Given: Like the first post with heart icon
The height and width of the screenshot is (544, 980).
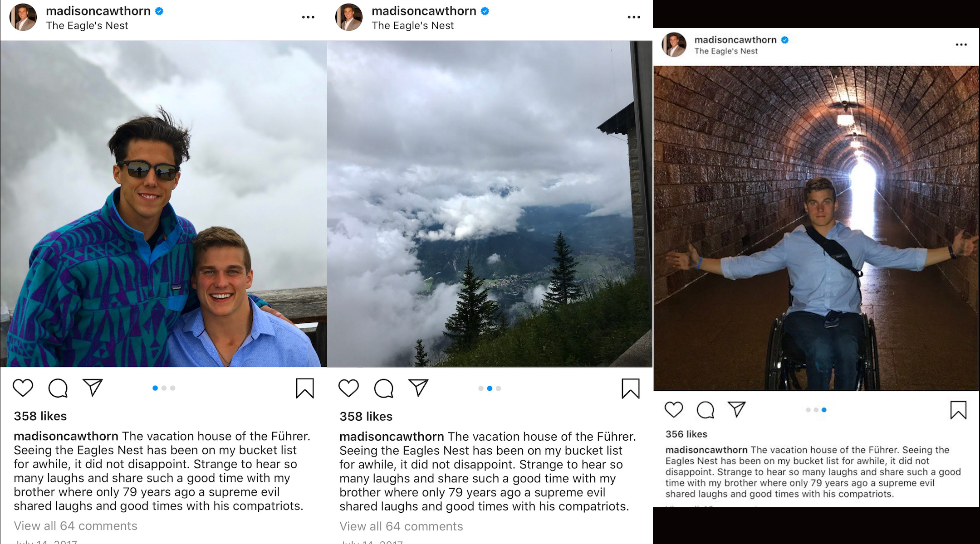Looking at the screenshot, I should point(23,388).
